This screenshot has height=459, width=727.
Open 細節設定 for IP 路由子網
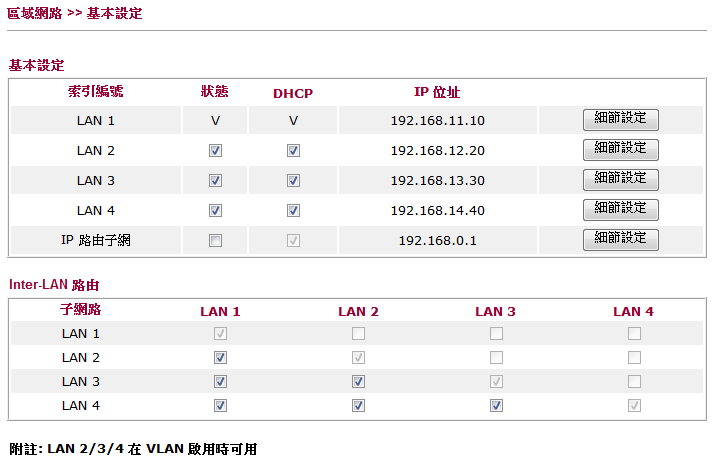tap(620, 239)
